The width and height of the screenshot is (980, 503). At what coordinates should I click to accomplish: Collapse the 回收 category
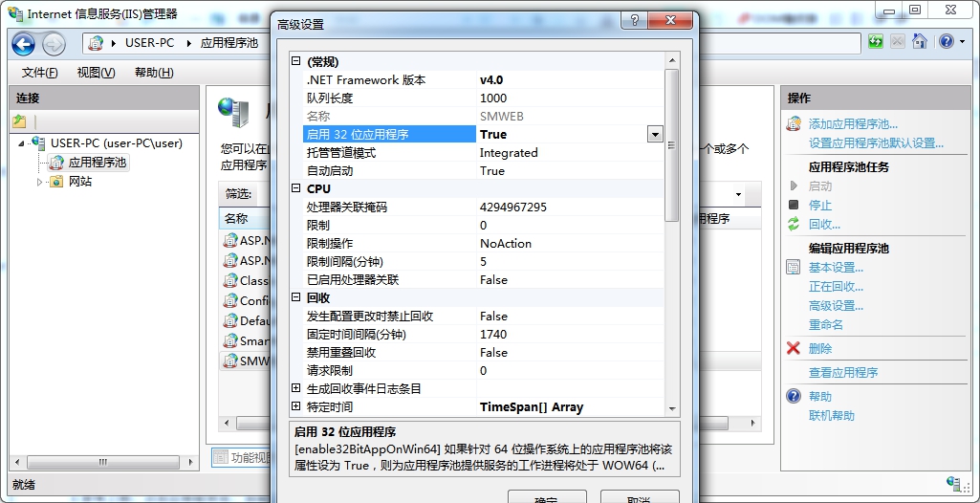click(x=296, y=297)
